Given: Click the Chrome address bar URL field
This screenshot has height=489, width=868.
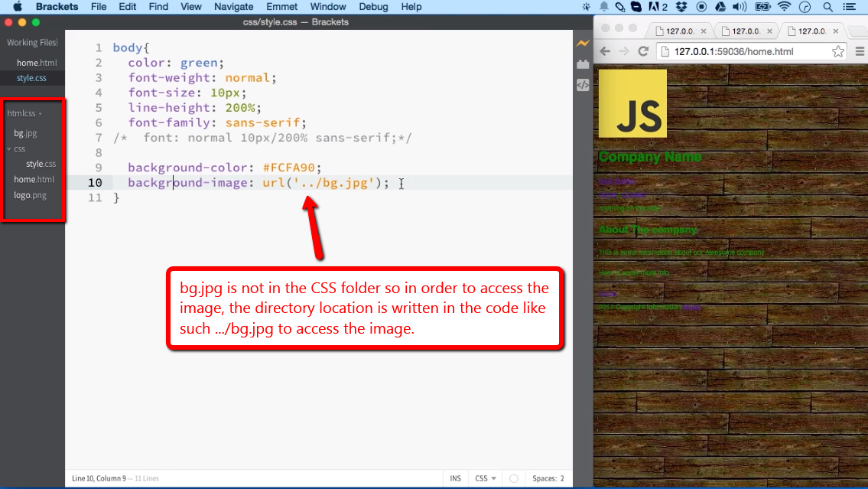Looking at the screenshot, I should pos(746,52).
